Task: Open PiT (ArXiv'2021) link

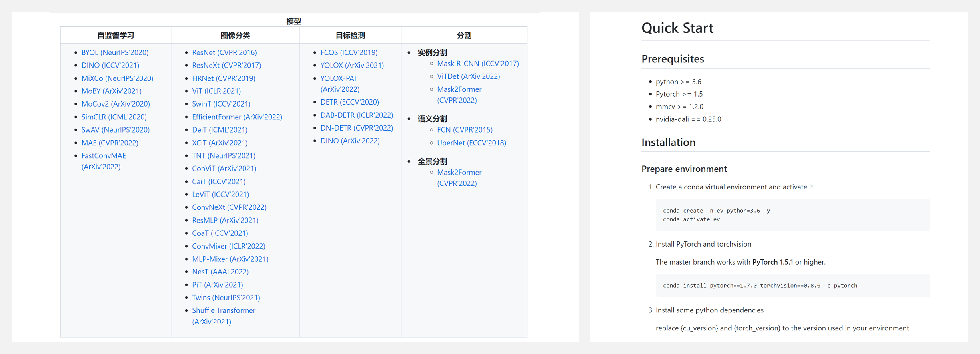Action: click(x=218, y=285)
